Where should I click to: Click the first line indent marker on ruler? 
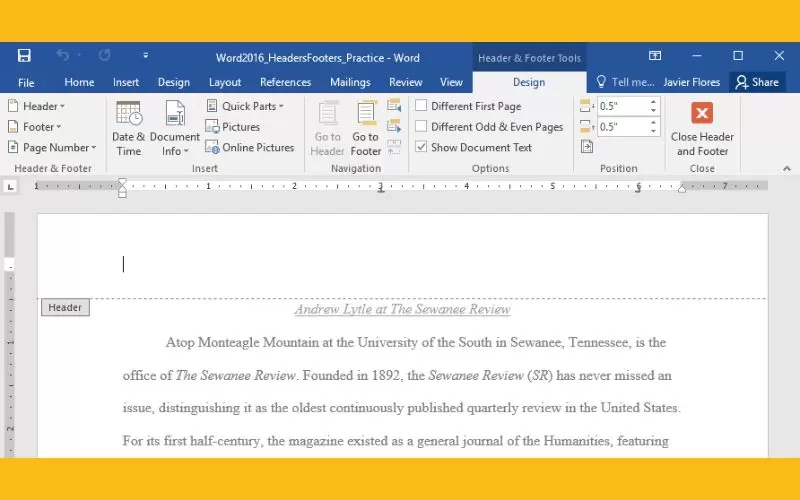[122, 183]
